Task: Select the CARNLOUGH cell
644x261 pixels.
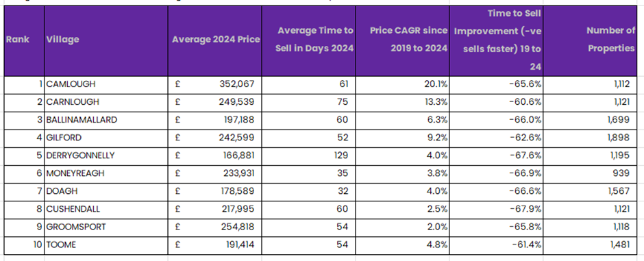Action: point(106,102)
